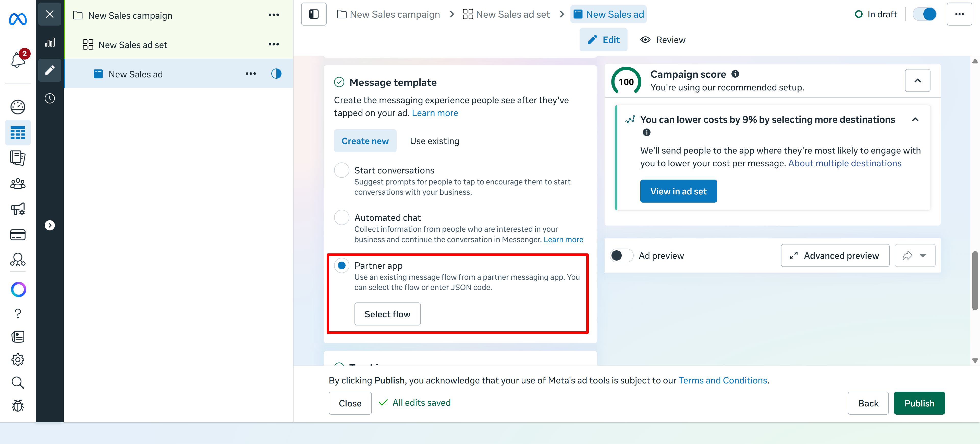Image resolution: width=980 pixels, height=444 pixels.
Task: Click the Audiences people icon in sidebar
Action: (18, 184)
